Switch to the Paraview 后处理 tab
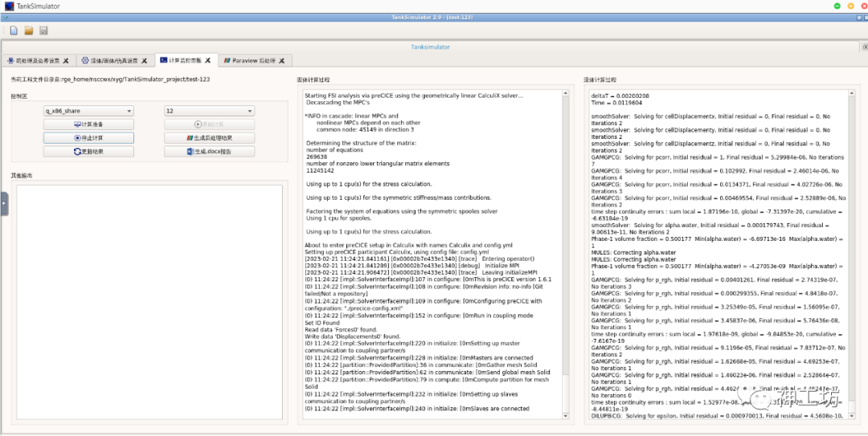This screenshot has width=868, height=436. pyautogui.click(x=249, y=60)
